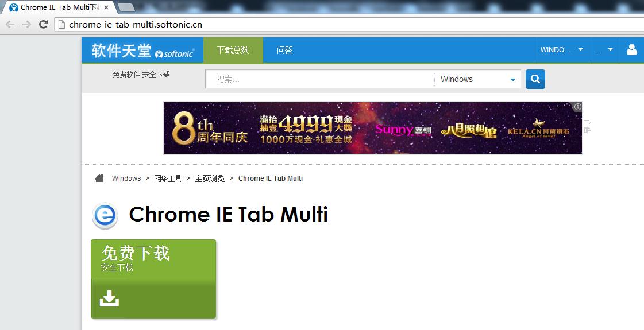Click the green 免费下载 button
Screen dimensions: 644x330
pyautogui.click(x=153, y=279)
